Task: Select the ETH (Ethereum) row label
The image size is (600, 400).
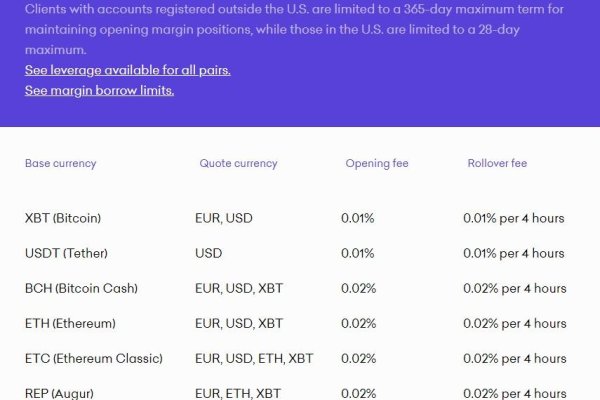Action: [70, 323]
